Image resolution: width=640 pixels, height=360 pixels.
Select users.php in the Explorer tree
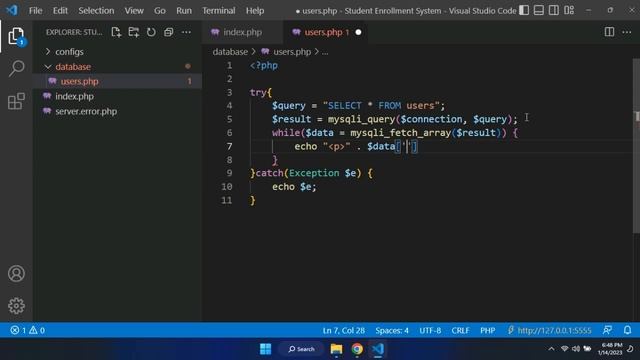(79, 81)
